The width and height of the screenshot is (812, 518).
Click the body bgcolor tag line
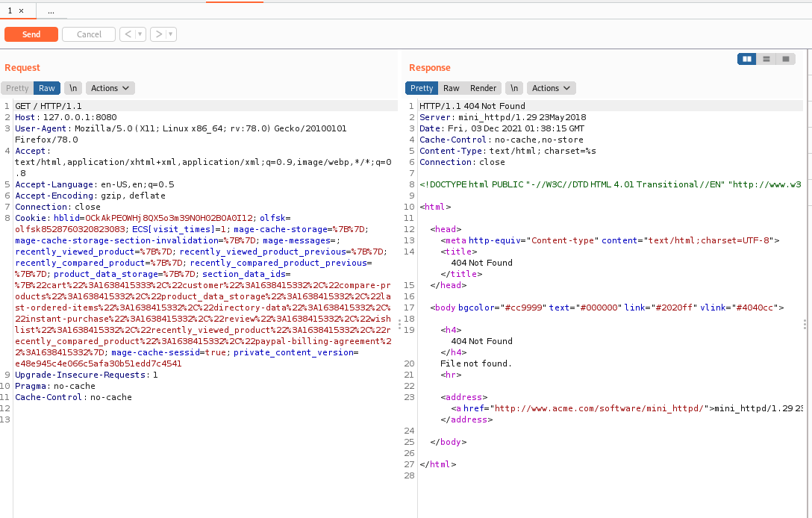pyautogui.click(x=607, y=308)
